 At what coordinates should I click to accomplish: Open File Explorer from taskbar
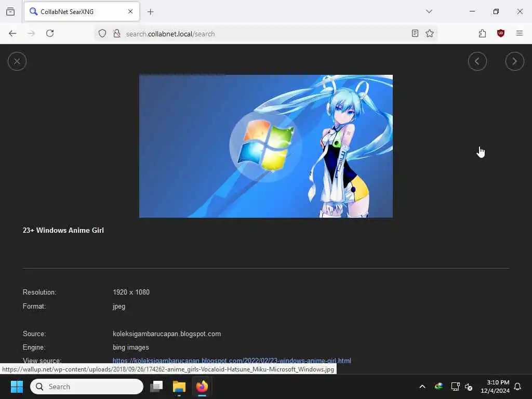coord(179,387)
